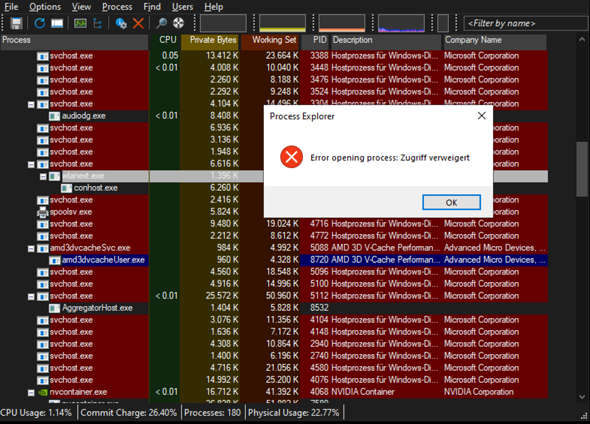Click the green process tree view icon
Image resolution: width=590 pixels, height=424 pixels.
[80, 23]
